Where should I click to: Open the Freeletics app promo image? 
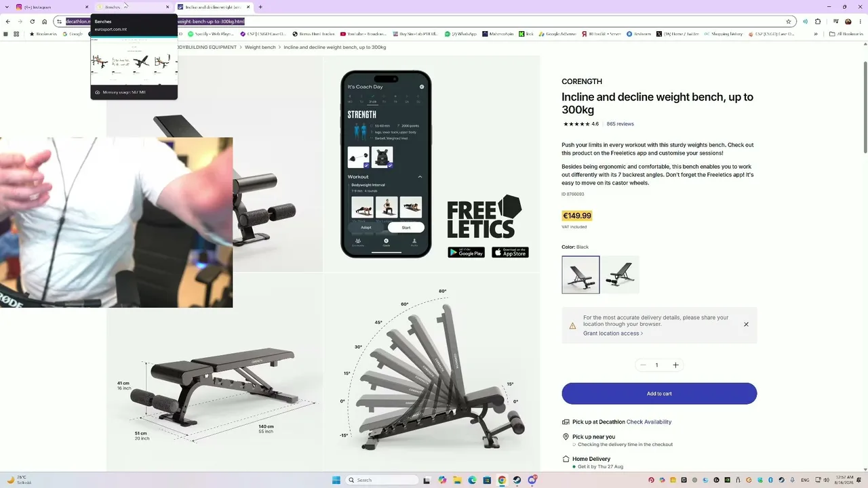coord(432,164)
